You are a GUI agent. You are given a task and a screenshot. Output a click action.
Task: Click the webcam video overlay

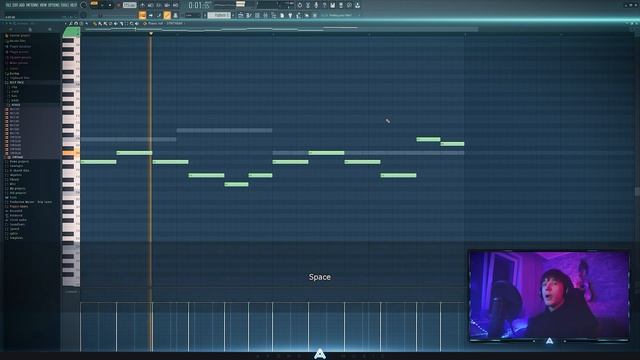(x=549, y=296)
